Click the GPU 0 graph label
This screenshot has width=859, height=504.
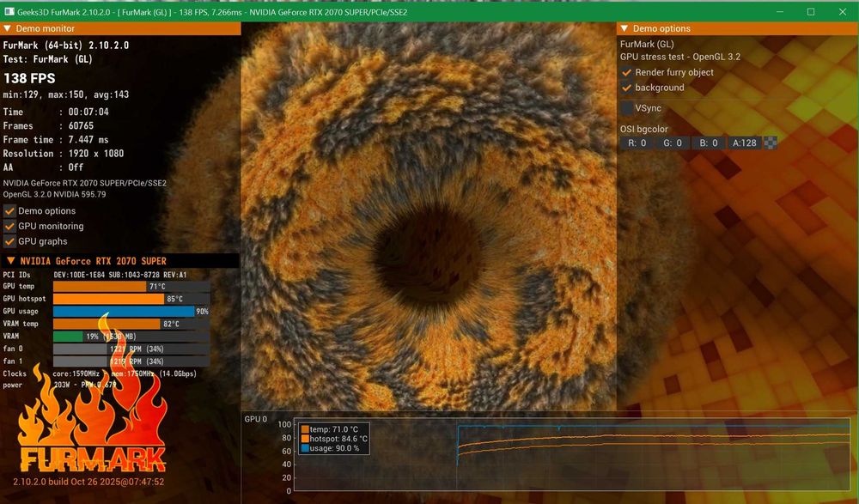pyautogui.click(x=256, y=419)
